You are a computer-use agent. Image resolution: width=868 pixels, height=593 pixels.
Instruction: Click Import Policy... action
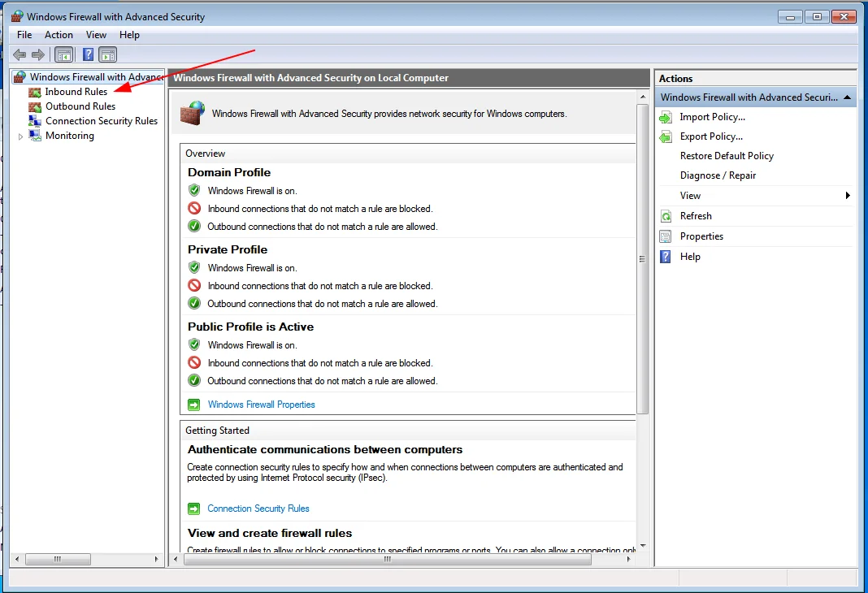(713, 117)
